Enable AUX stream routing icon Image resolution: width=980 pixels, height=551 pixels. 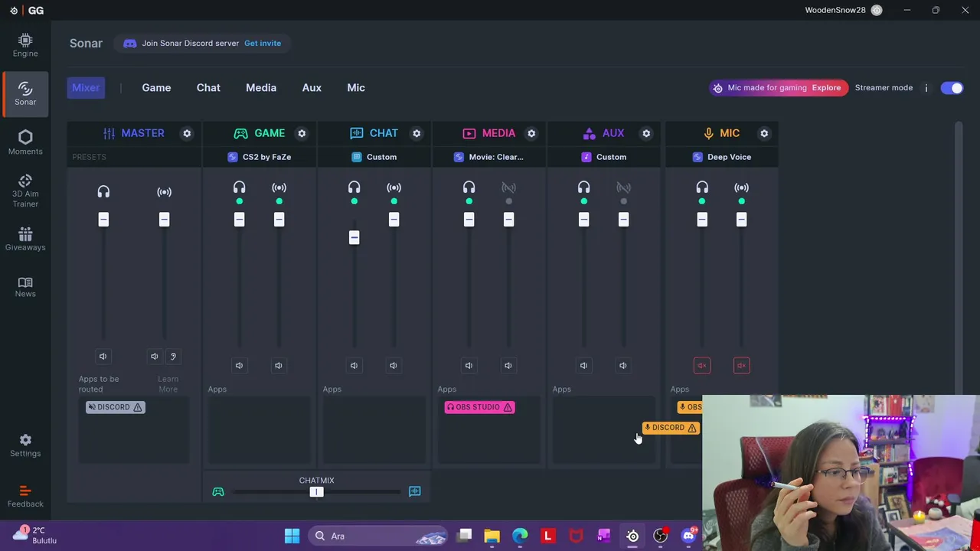pos(623,187)
